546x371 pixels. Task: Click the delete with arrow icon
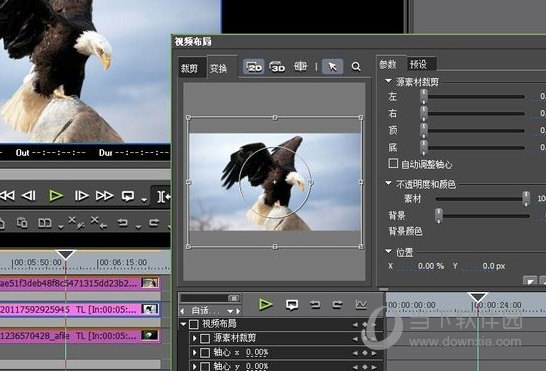click(x=99, y=222)
